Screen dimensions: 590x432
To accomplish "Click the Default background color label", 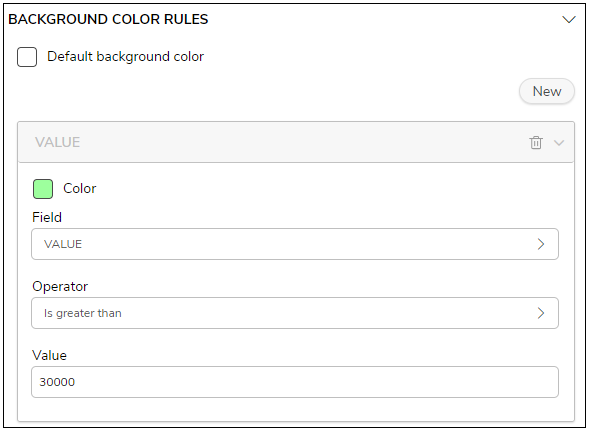I will (125, 56).
